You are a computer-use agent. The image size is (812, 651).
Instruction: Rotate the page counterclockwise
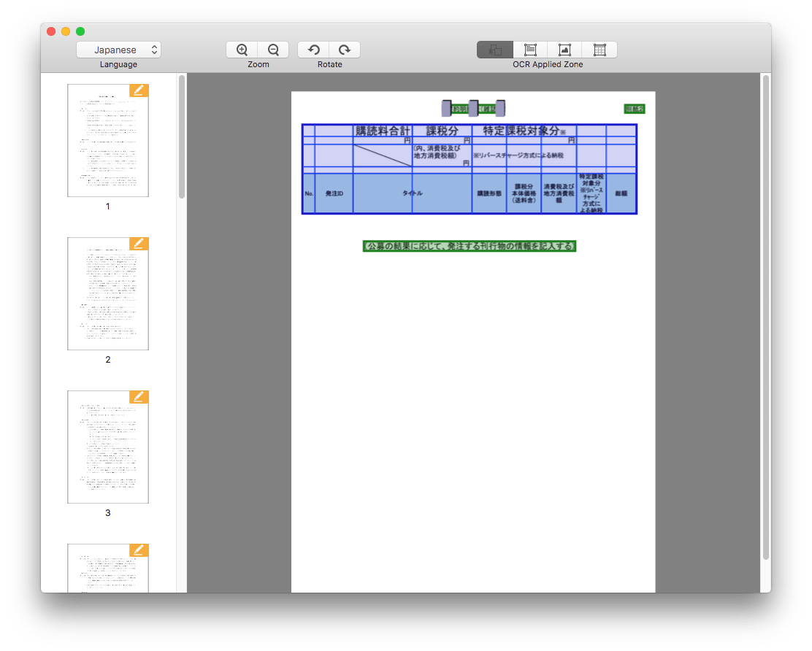[313, 50]
